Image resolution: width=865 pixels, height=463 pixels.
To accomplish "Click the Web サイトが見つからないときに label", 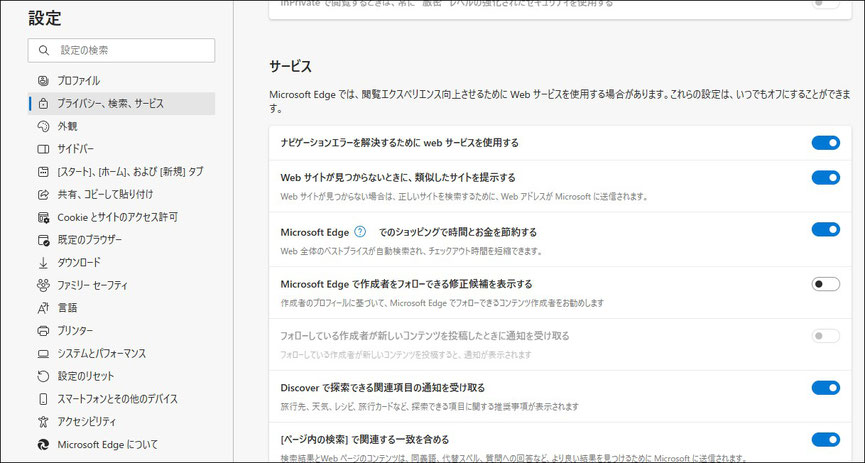I will click(398, 178).
